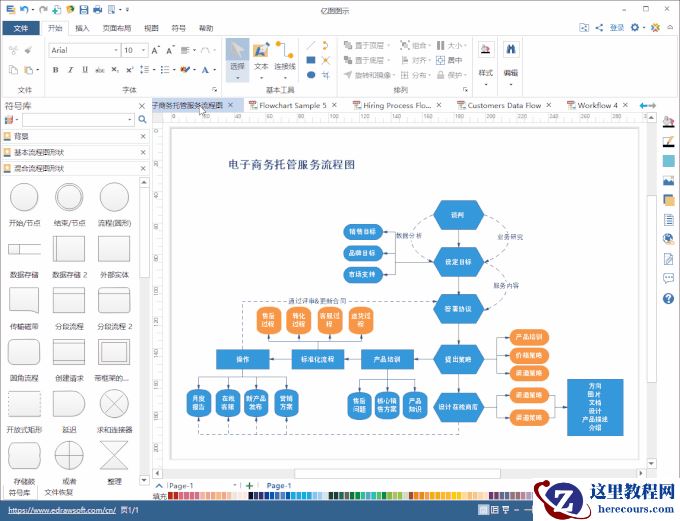Click the canvas horizontal scrollbar
Image resolution: width=680 pixels, height=521 pixels.
(x=397, y=473)
